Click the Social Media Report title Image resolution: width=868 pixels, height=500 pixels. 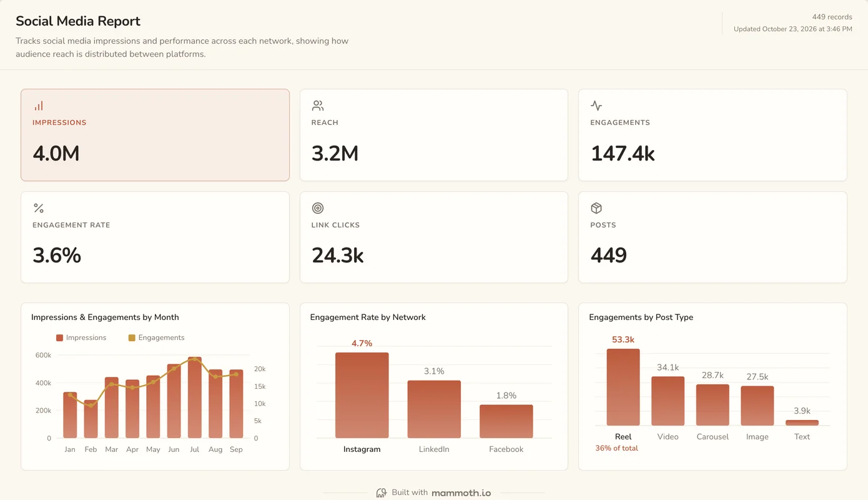[78, 21]
